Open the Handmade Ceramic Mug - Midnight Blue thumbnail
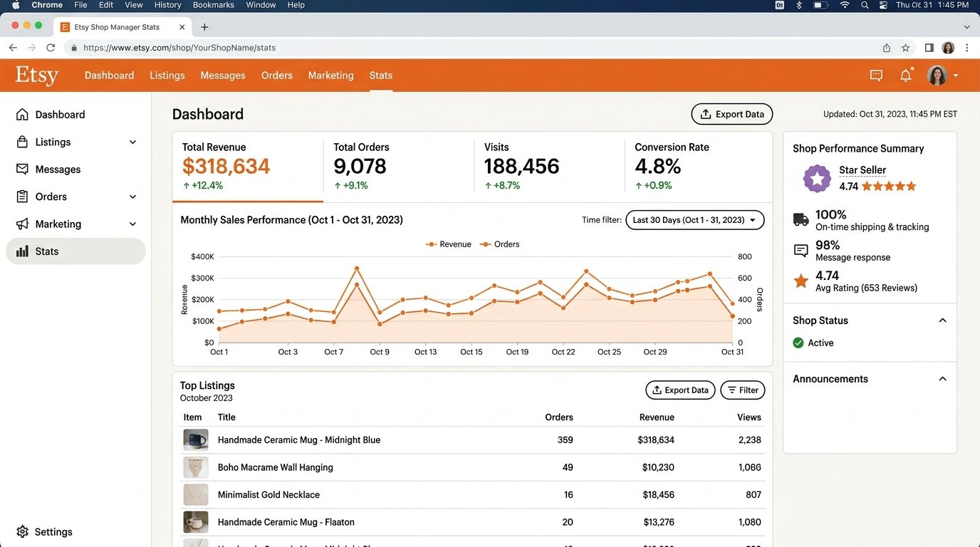980x547 pixels. (x=196, y=439)
